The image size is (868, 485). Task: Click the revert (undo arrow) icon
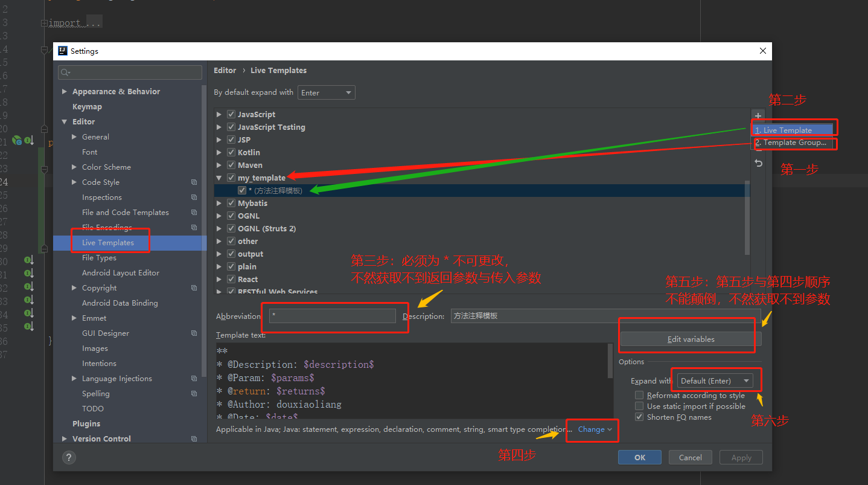tap(759, 163)
